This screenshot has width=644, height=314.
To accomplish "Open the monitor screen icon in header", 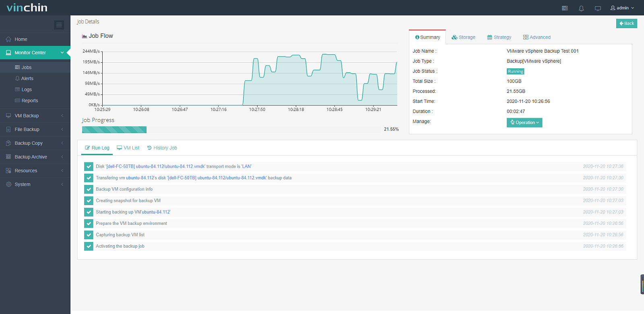I will pyautogui.click(x=598, y=8).
